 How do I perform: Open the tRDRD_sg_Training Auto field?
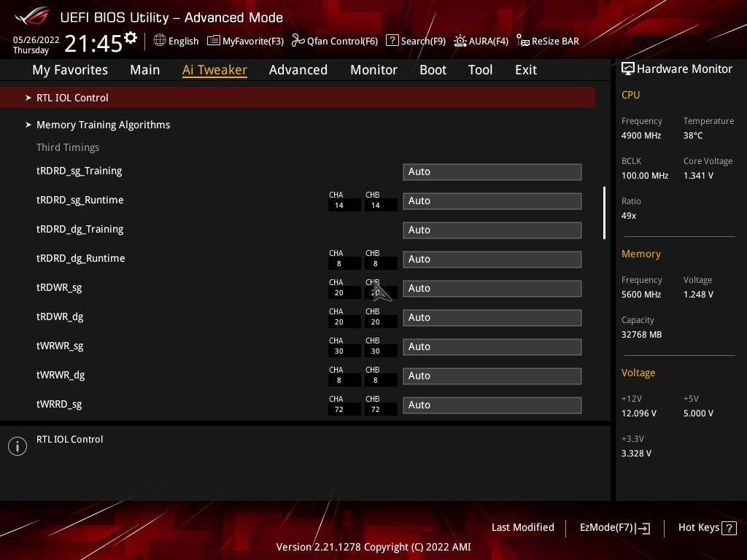[x=492, y=172]
